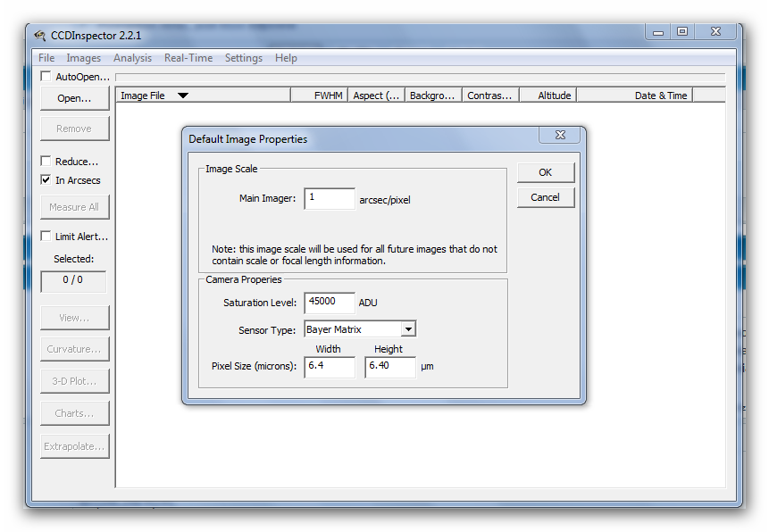The height and width of the screenshot is (532, 769).
Task: Click the Selected count box showing 0 / 0
Action: [x=73, y=281]
